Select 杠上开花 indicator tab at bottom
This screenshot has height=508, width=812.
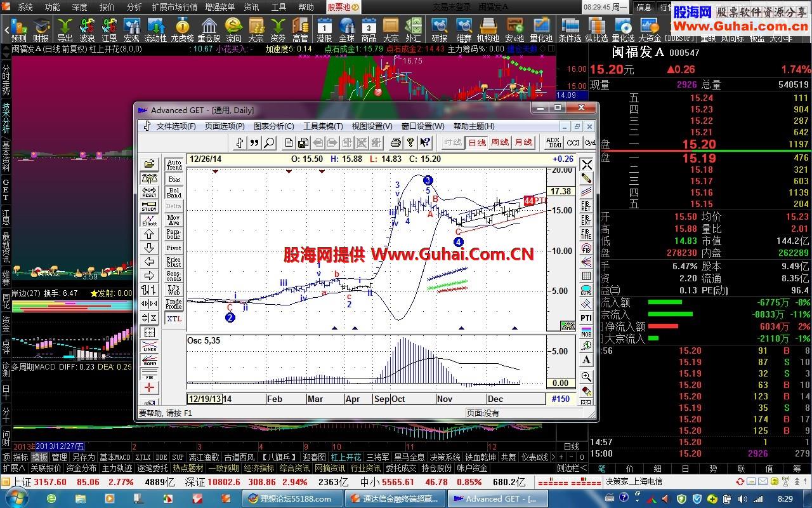pyautogui.click(x=346, y=457)
